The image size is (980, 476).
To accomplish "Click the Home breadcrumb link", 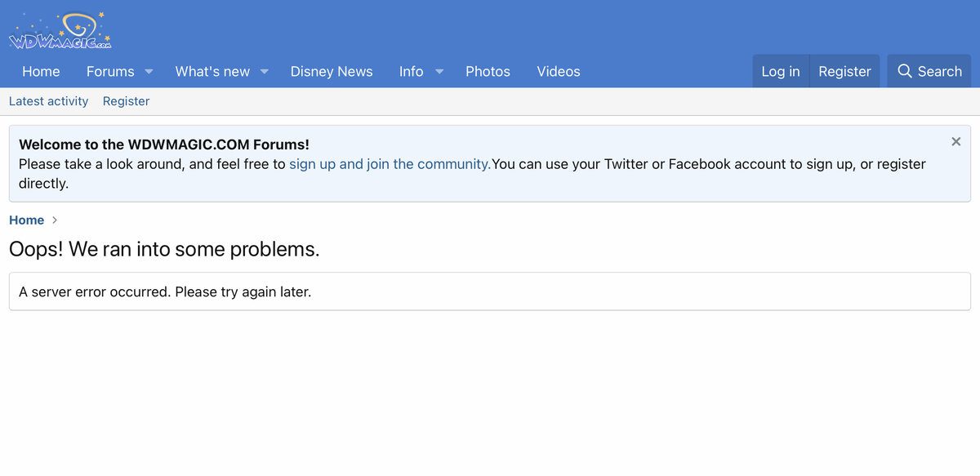I will pyautogui.click(x=26, y=220).
